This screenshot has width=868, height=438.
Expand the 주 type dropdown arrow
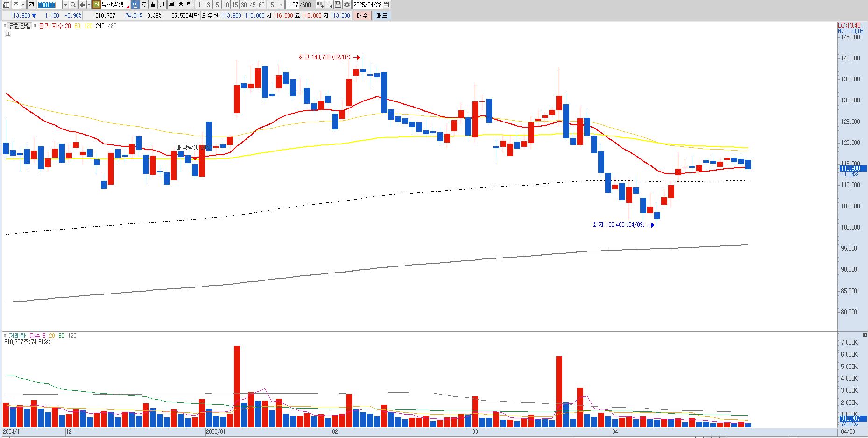23,5
